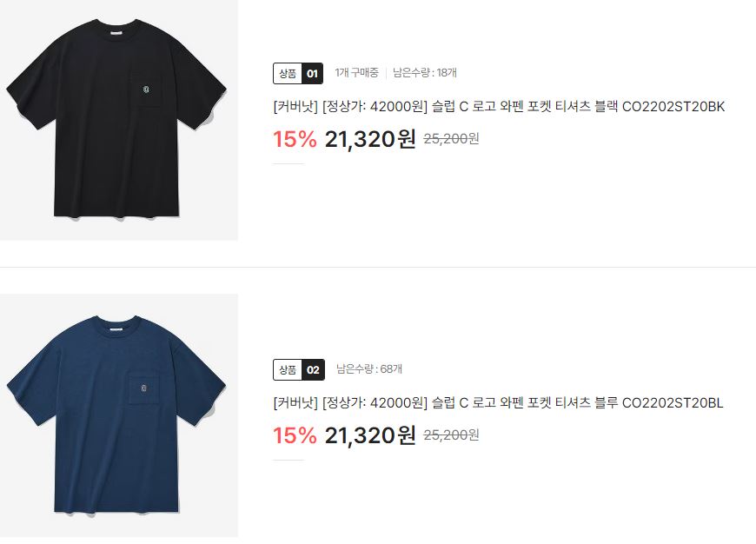Click the 21,320원 price of product 01
Screen dimensions: 756x544
[x=370, y=139]
